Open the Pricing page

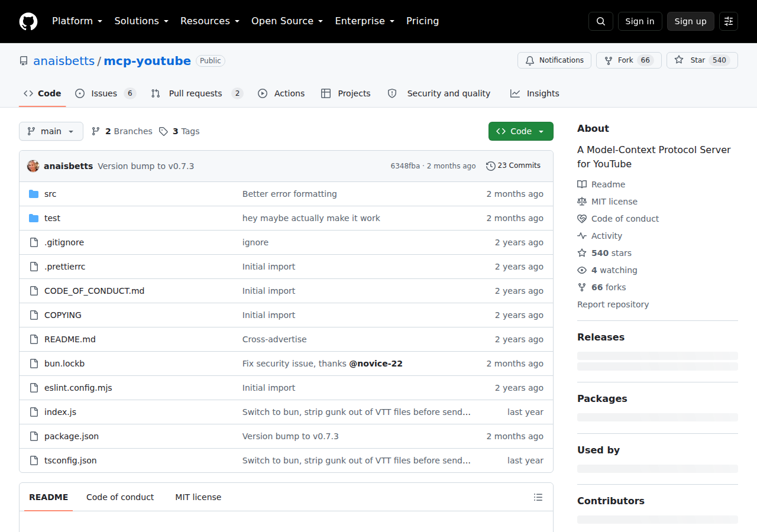pos(422,21)
